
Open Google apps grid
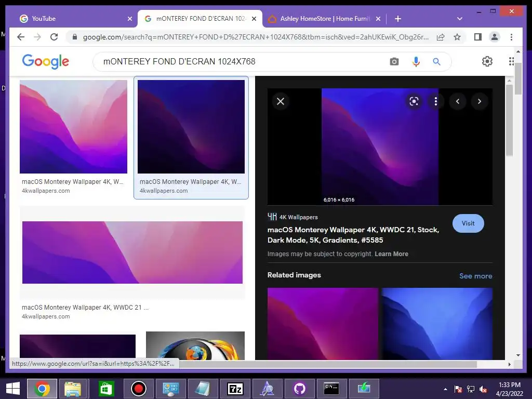[511, 61]
